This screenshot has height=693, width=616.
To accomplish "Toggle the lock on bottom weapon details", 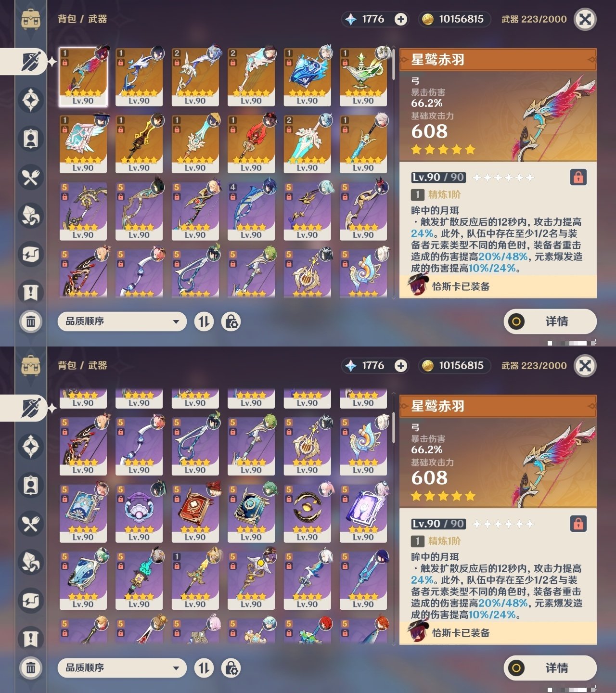I will click(578, 524).
